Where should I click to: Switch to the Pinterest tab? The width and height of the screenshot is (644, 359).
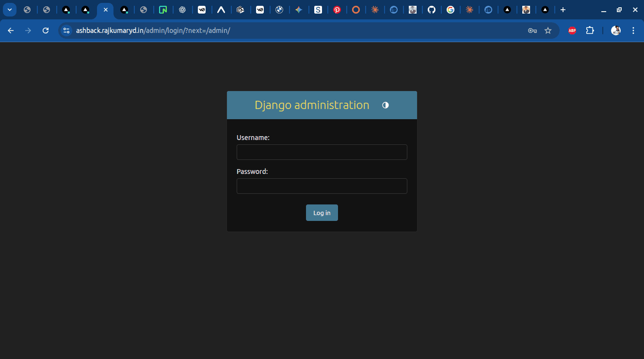point(337,10)
